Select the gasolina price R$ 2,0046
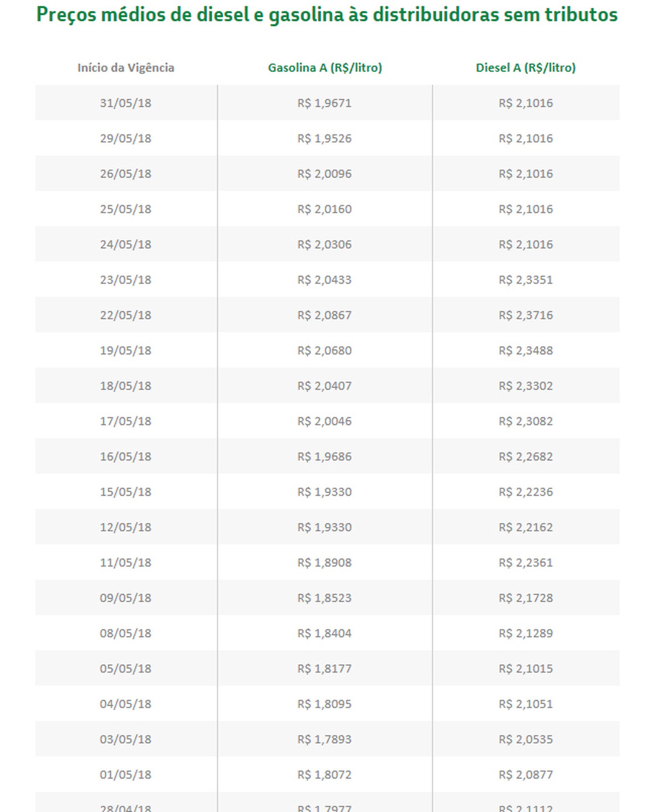This screenshot has height=812, width=645. tap(325, 421)
